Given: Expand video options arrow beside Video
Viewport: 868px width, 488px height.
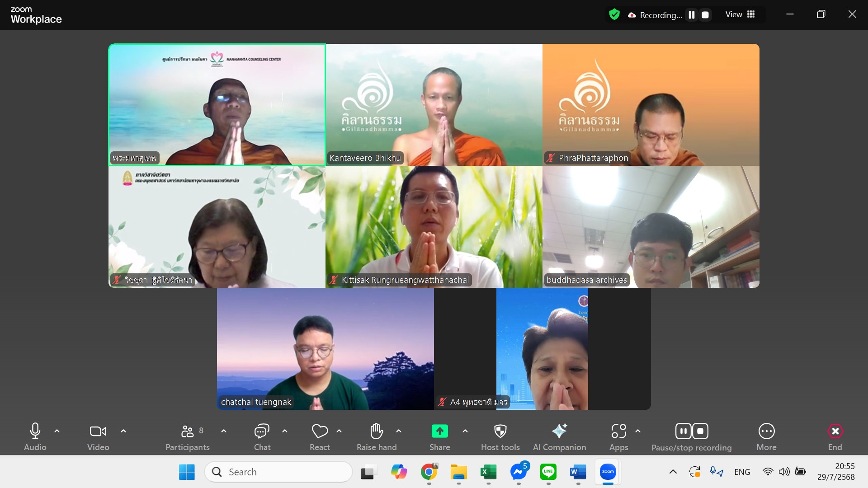Looking at the screenshot, I should click(123, 431).
